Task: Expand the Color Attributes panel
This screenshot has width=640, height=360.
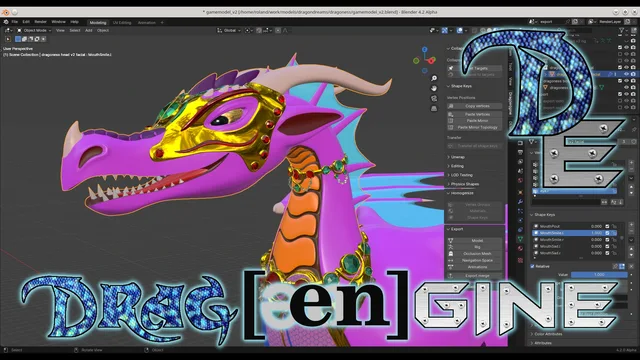Action: [x=546, y=334]
